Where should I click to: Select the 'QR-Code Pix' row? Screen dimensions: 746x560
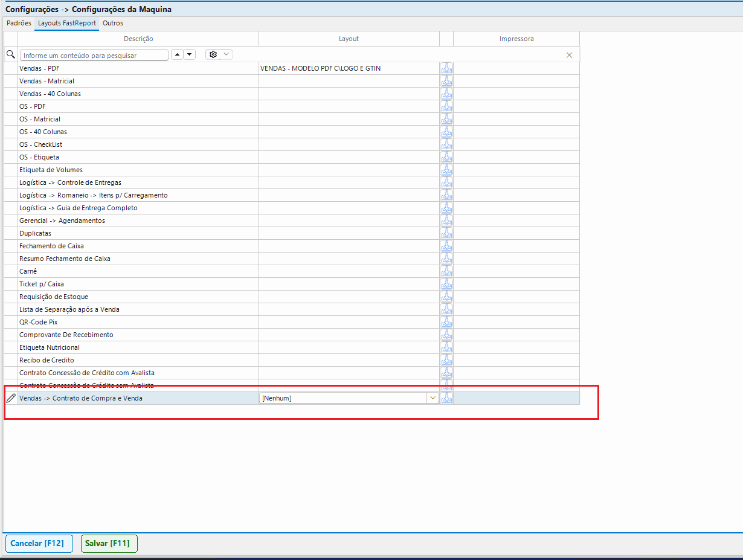click(x=292, y=322)
